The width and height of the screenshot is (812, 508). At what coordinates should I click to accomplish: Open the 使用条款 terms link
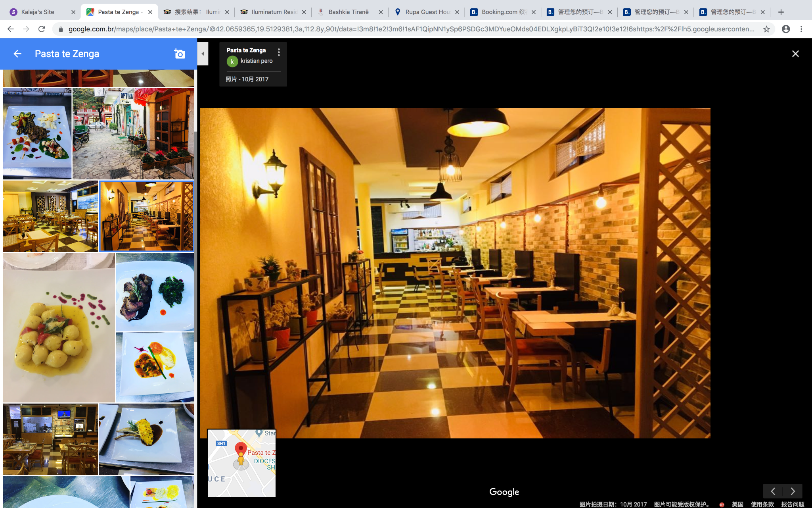[x=762, y=504]
